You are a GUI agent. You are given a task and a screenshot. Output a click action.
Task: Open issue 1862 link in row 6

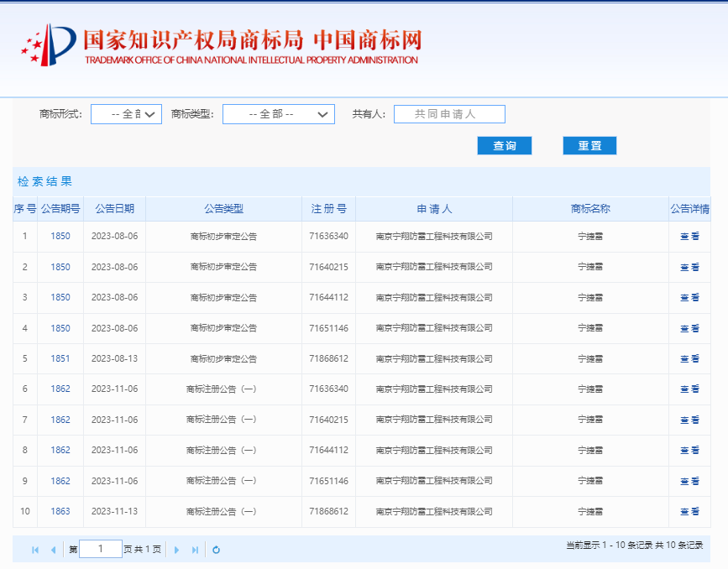60,389
